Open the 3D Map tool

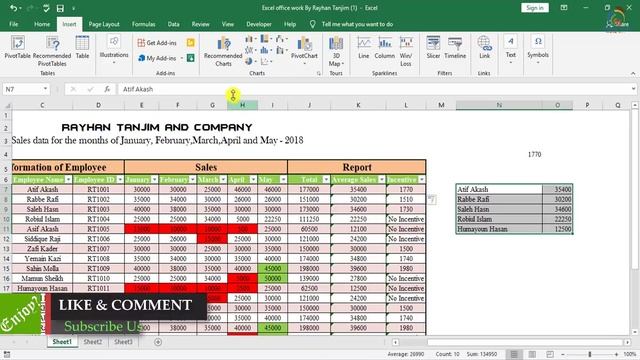336,51
